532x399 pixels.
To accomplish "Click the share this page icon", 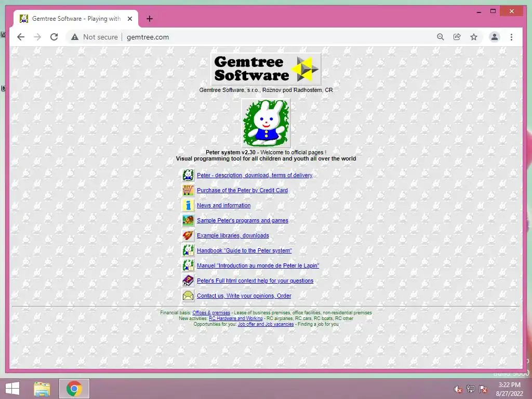I will click(457, 37).
